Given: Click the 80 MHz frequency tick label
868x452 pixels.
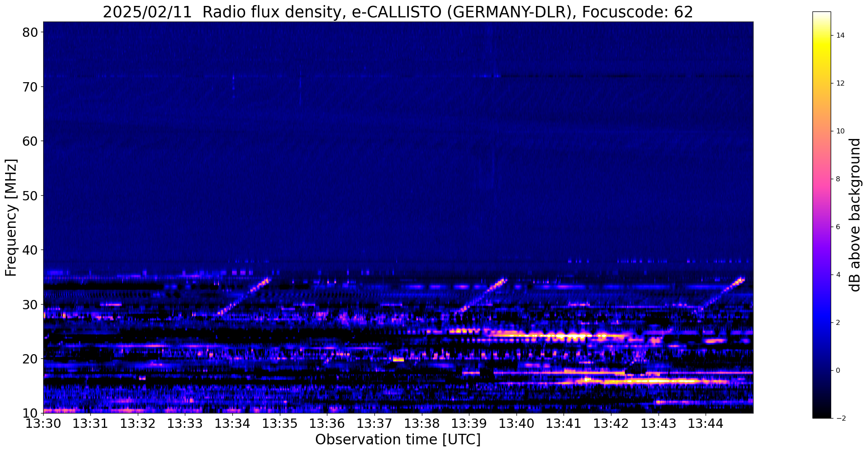Looking at the screenshot, I should tap(30, 32).
